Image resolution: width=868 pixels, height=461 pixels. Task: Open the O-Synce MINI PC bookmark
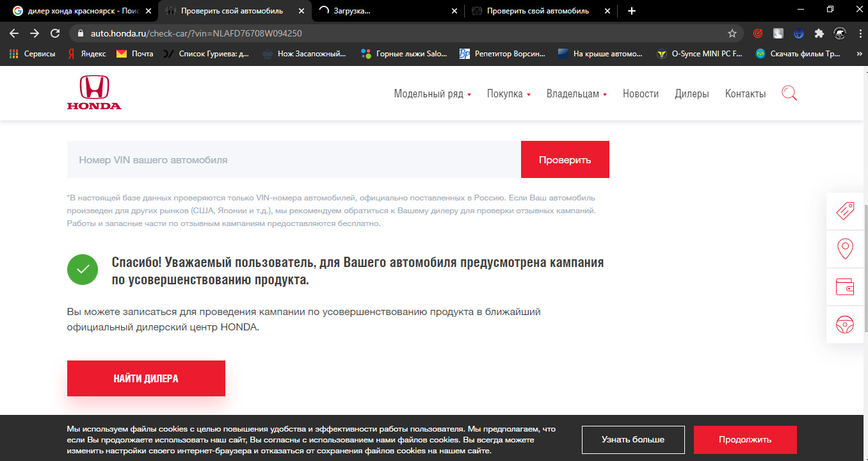point(700,54)
